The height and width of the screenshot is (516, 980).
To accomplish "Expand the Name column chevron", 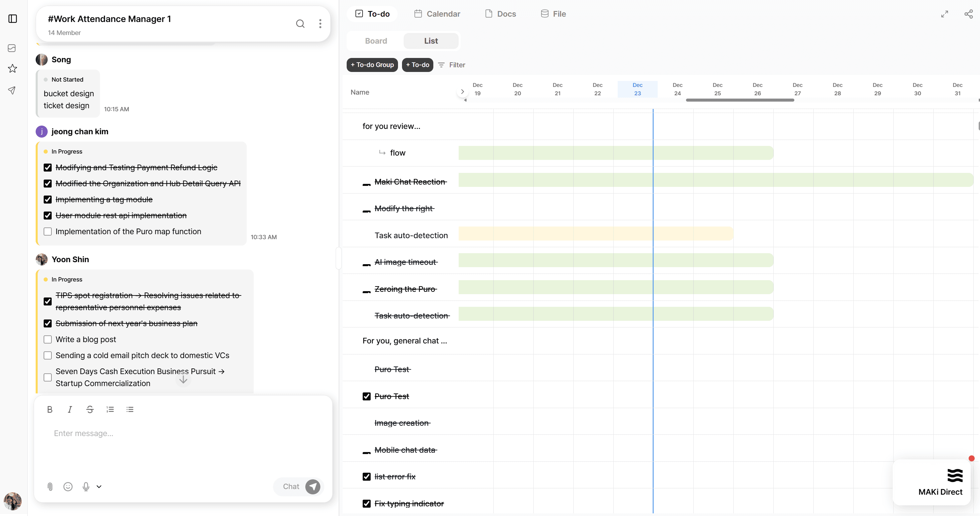I will tap(462, 92).
